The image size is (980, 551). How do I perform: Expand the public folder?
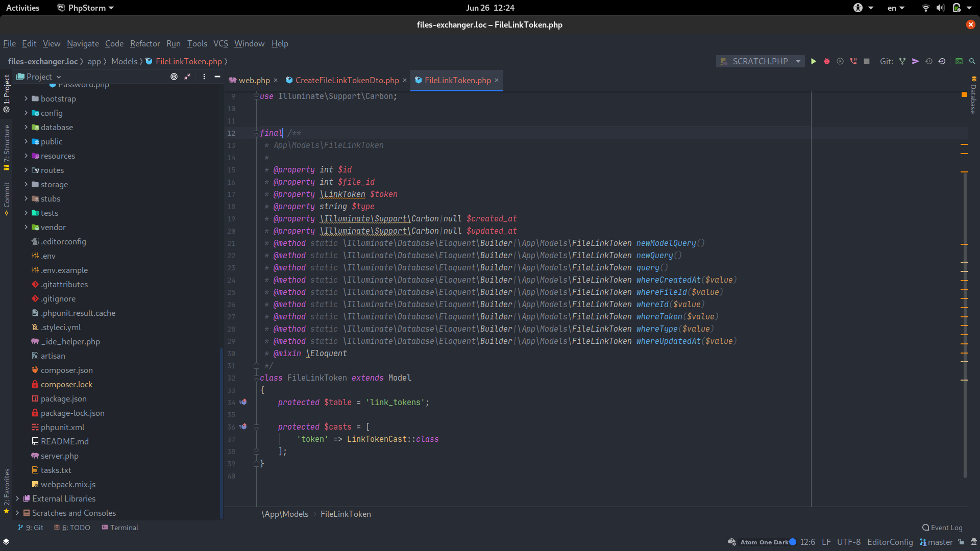(x=26, y=141)
